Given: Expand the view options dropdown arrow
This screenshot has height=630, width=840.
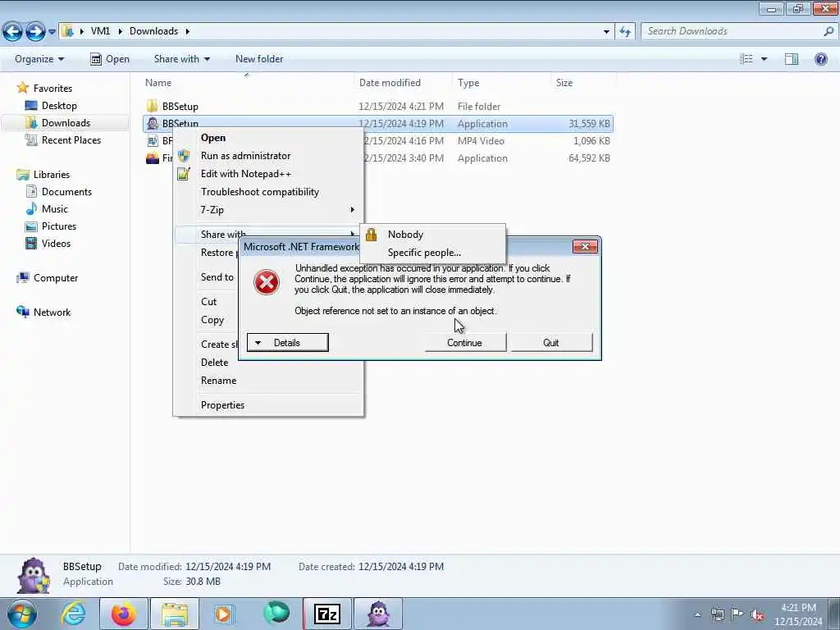Looking at the screenshot, I should coord(764,59).
